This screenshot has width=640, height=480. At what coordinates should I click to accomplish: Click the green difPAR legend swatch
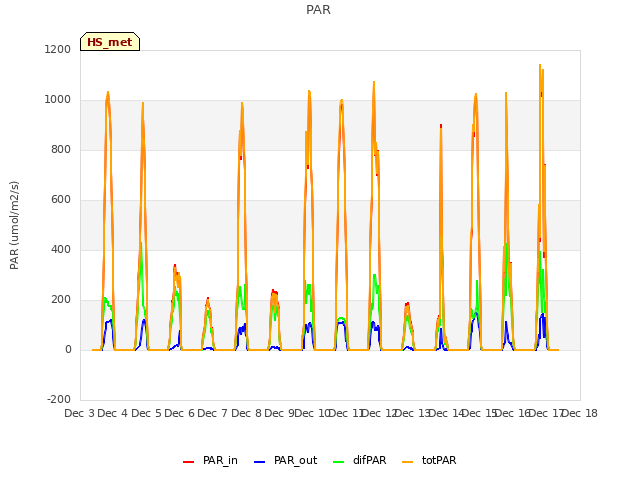(x=338, y=462)
